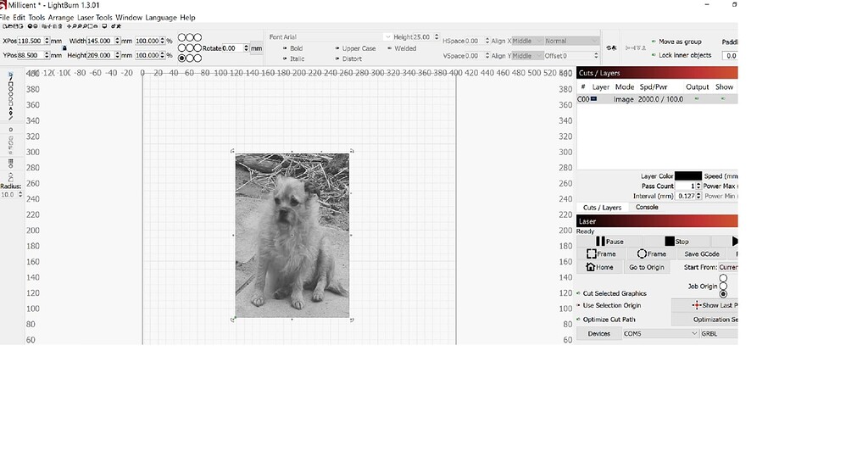Open the Laser Tools menu

pos(95,17)
